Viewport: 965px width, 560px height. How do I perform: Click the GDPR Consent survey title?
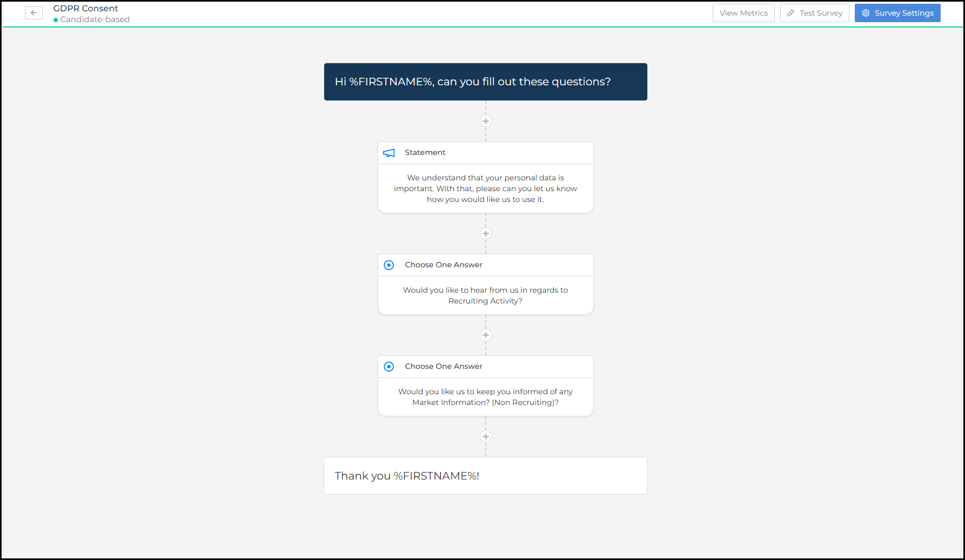click(x=85, y=9)
